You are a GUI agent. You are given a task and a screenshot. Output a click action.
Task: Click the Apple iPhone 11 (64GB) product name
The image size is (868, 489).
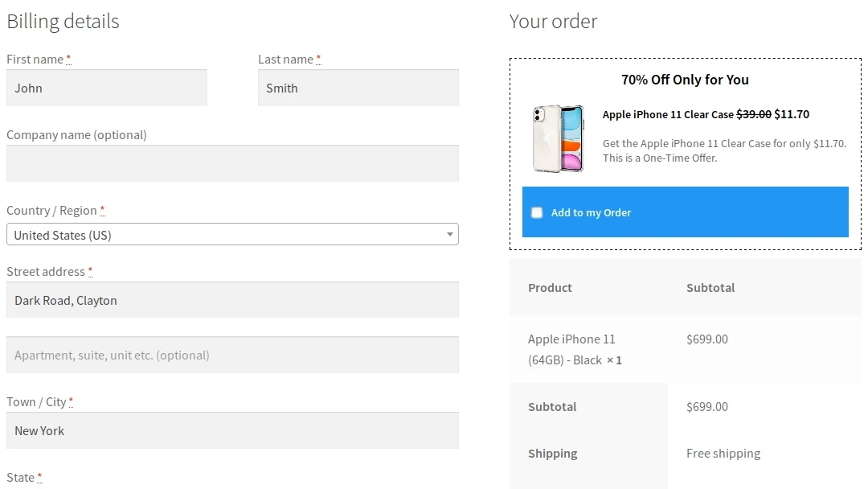pos(571,349)
